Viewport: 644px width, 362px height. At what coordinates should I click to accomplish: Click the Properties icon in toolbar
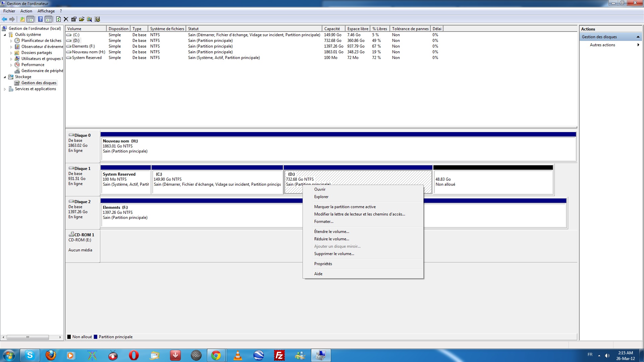(74, 19)
